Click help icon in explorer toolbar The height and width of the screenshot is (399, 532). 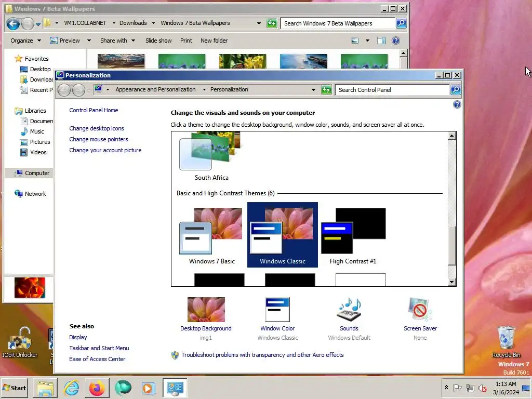coord(395,41)
